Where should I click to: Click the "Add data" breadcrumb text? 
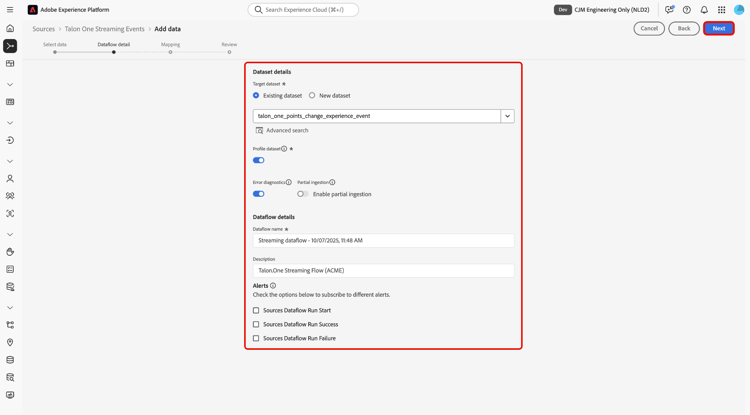[167, 29]
